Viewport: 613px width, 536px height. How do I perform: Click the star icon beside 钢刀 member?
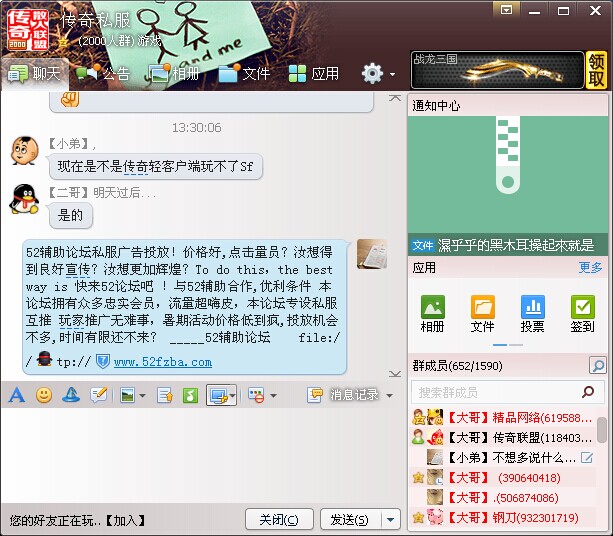pyautogui.click(x=418, y=518)
